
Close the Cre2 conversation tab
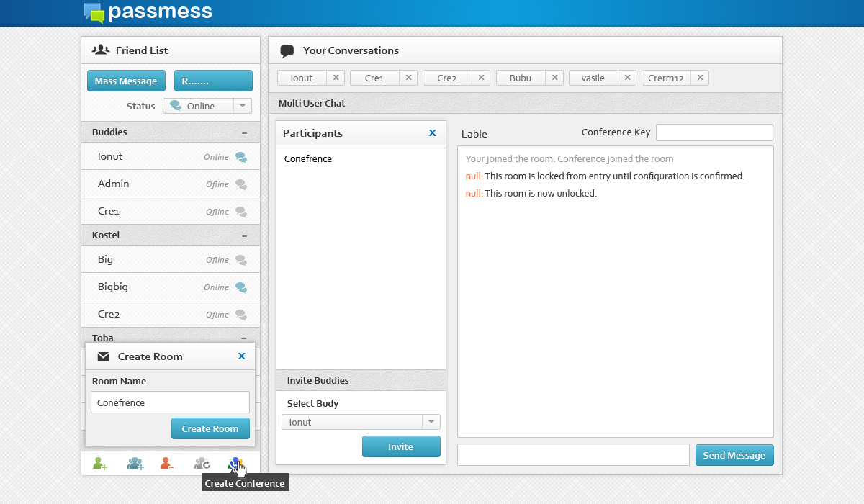tap(481, 78)
